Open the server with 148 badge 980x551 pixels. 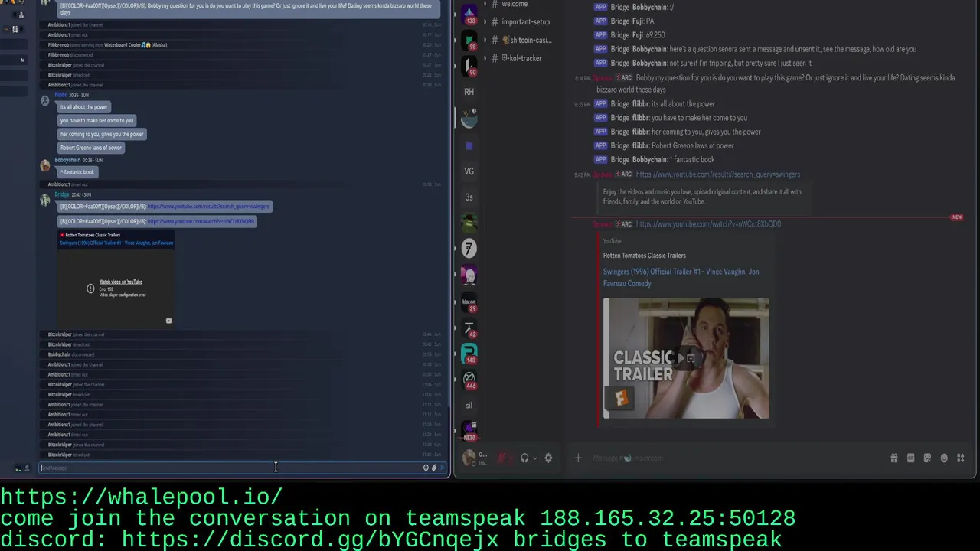[x=469, y=354]
